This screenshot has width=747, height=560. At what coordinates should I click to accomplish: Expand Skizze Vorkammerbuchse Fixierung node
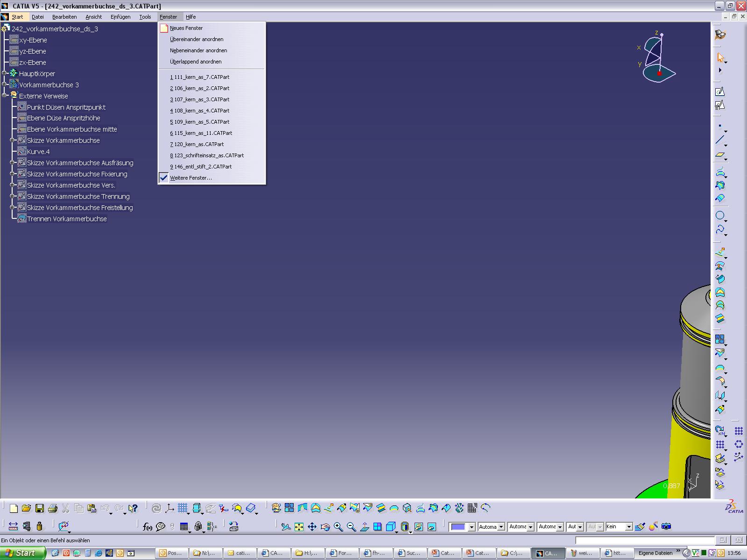13,174
